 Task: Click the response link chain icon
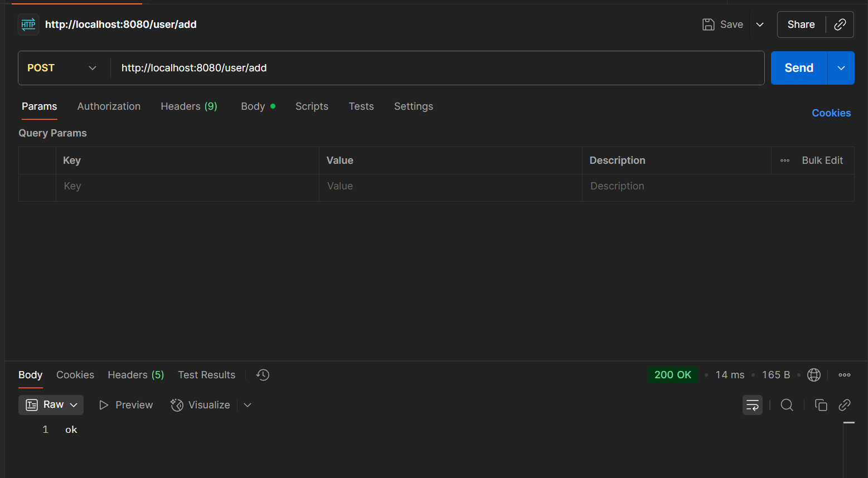[844, 405]
